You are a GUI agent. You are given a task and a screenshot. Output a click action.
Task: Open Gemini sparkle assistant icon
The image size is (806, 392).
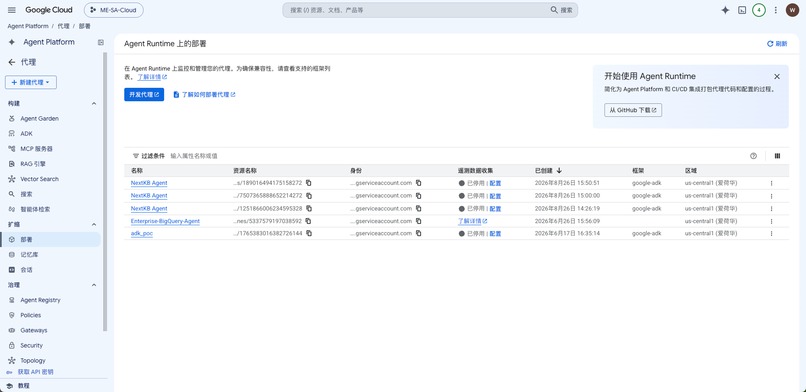click(x=725, y=10)
